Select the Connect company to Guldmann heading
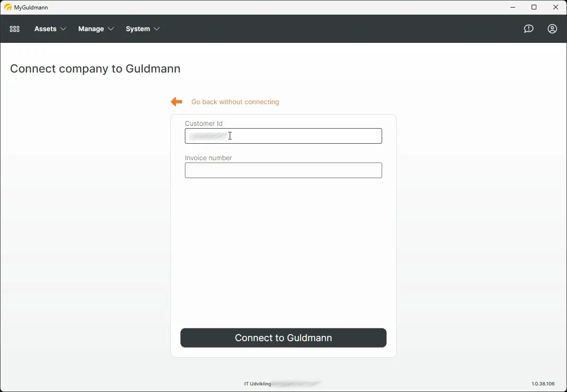567x392 pixels. click(x=95, y=69)
